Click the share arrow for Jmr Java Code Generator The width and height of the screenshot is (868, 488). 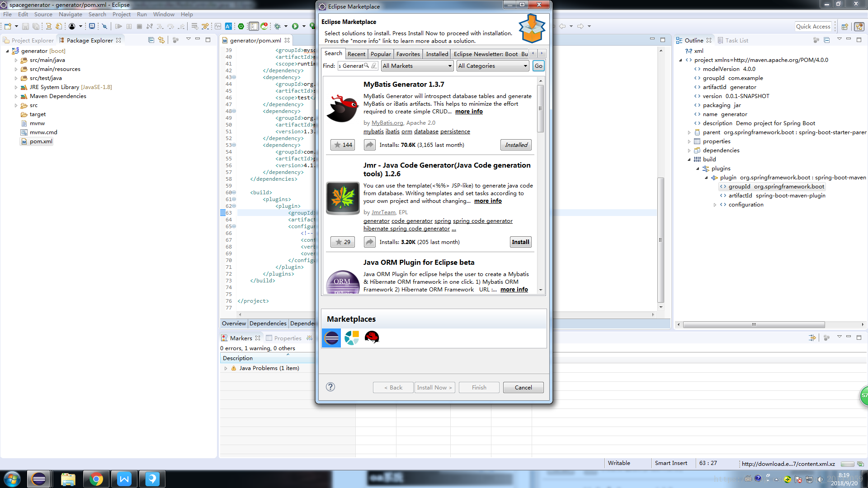pyautogui.click(x=370, y=242)
